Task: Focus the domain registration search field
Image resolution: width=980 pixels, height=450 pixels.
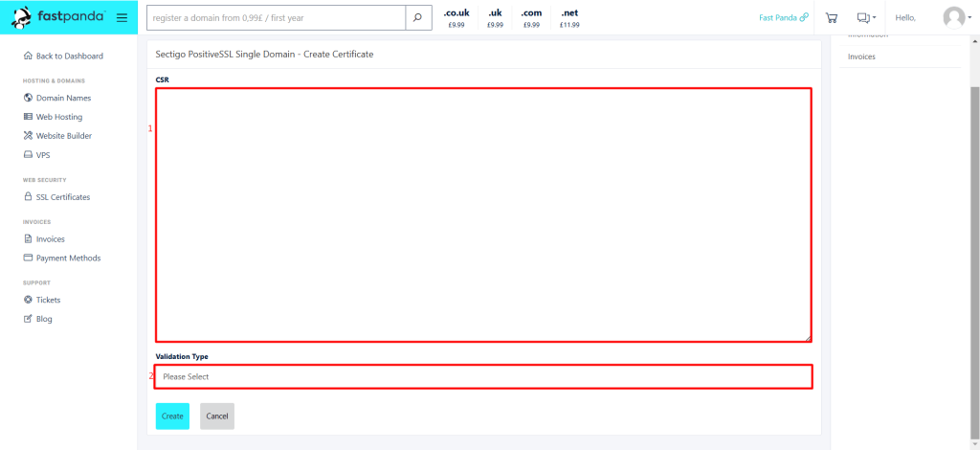Action: (276, 18)
